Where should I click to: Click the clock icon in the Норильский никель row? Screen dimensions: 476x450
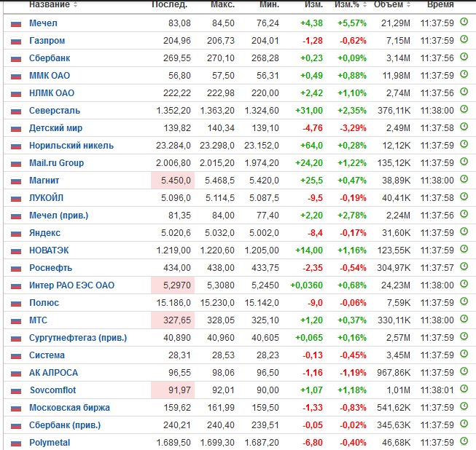pyautogui.click(x=464, y=144)
